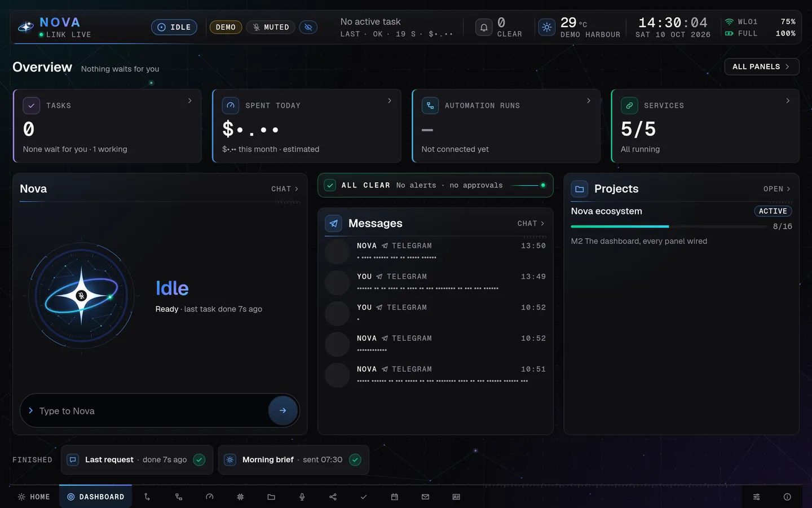Expand the Services card
This screenshot has height=508, width=812.
click(x=705, y=126)
